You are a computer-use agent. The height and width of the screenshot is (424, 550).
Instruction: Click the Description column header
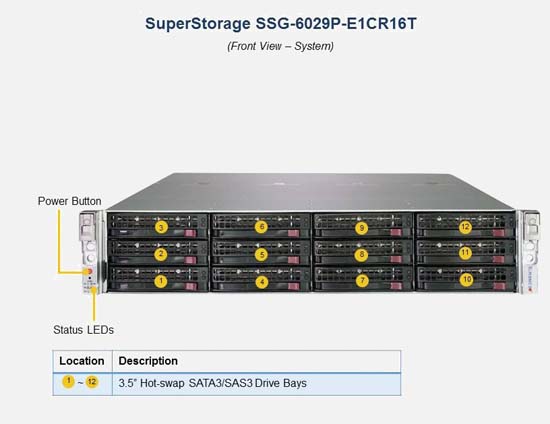point(148,361)
